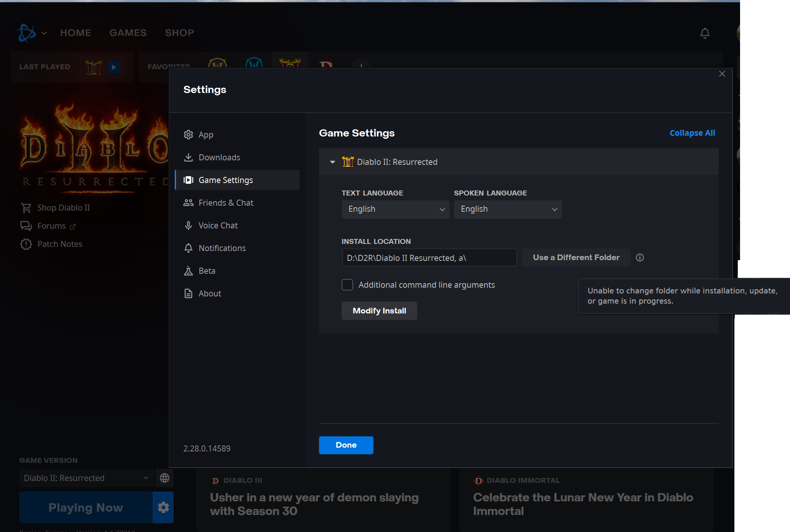Open the Game Version dropdown
Image resolution: width=790 pixels, height=532 pixels.
click(x=86, y=478)
